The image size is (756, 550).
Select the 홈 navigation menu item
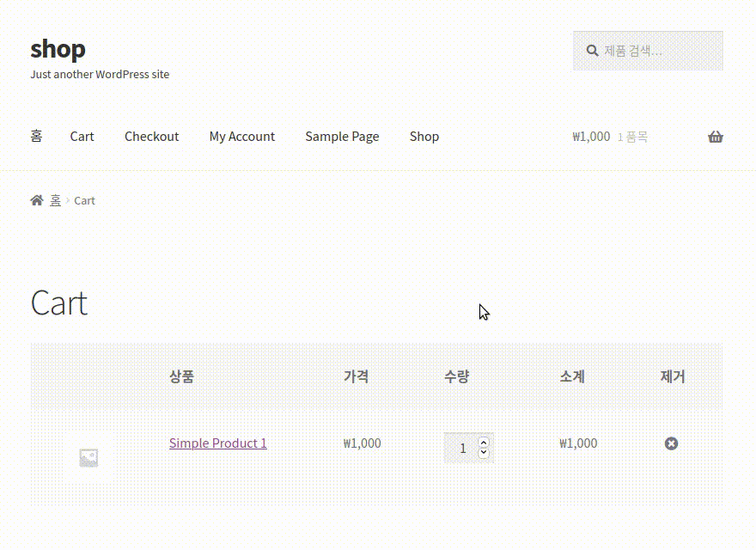pyautogui.click(x=36, y=137)
